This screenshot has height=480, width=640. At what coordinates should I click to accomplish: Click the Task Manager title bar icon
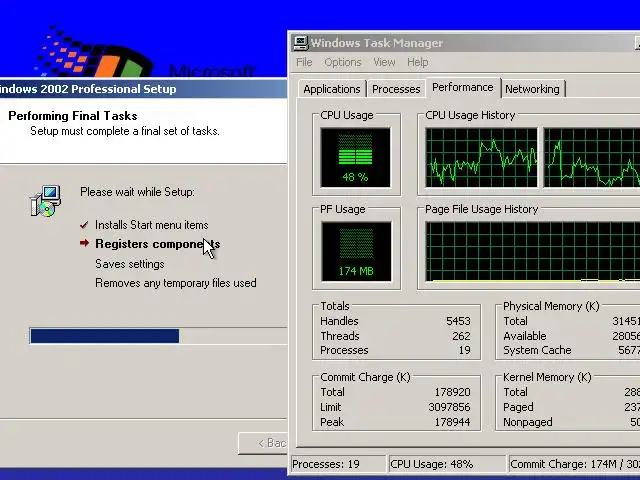[x=301, y=43]
